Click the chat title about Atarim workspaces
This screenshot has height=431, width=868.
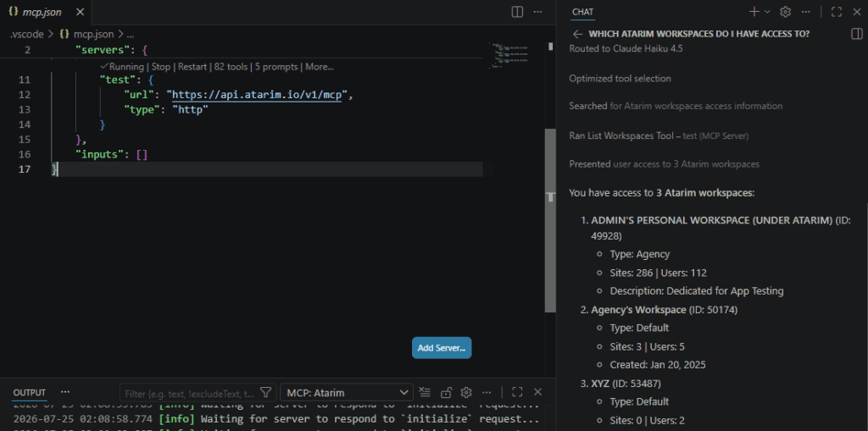(699, 34)
